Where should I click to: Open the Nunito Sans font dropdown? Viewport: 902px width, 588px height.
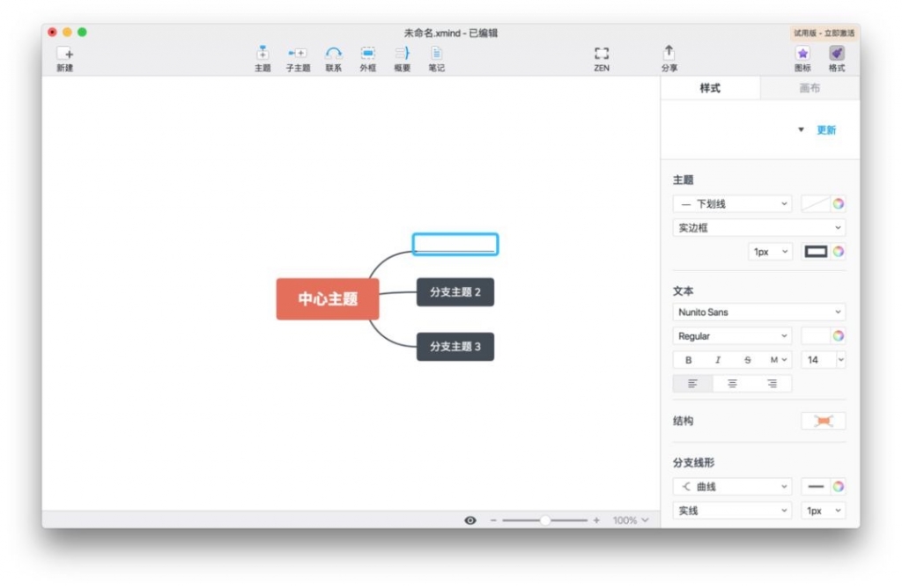(x=758, y=312)
